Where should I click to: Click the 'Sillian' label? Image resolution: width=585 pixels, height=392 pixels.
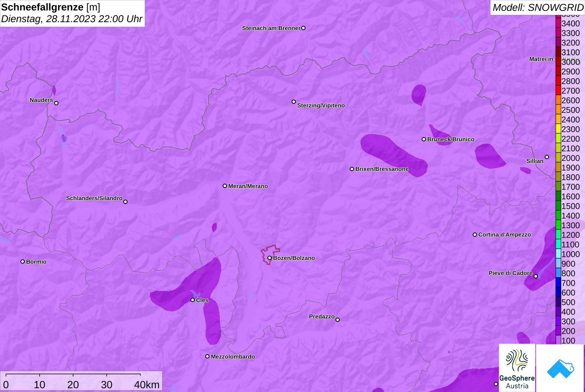click(535, 161)
